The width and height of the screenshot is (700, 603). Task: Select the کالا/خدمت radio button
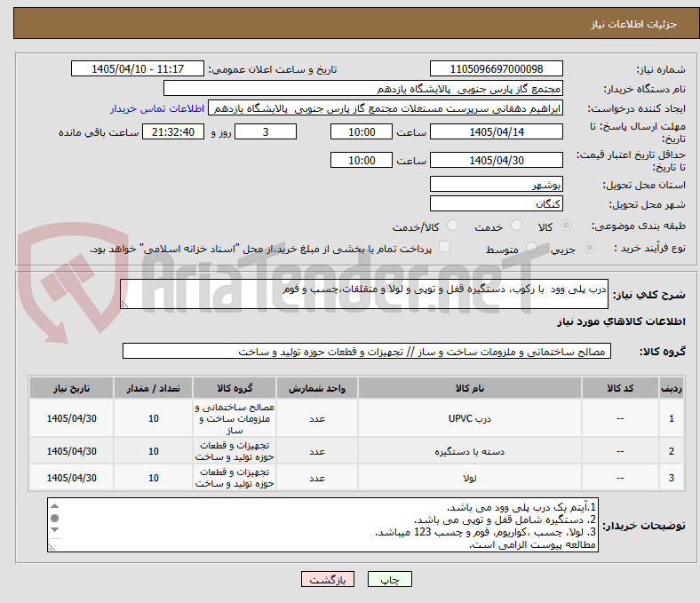click(x=453, y=226)
